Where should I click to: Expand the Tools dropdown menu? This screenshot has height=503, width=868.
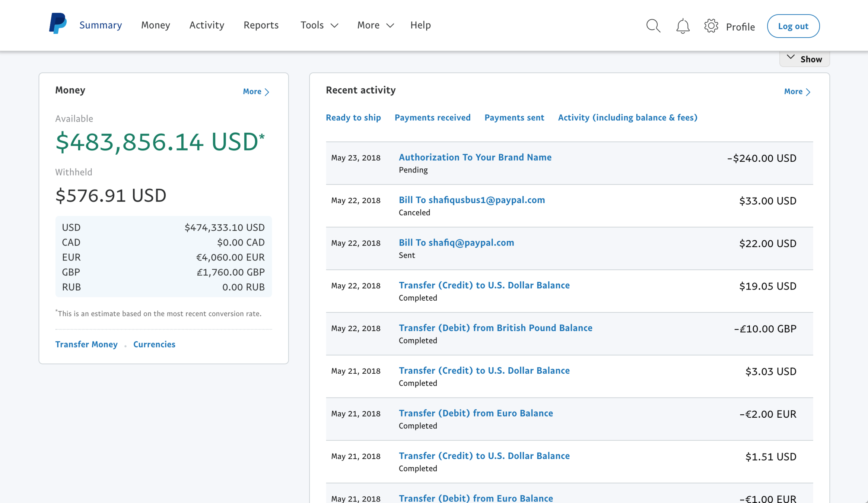(x=319, y=25)
